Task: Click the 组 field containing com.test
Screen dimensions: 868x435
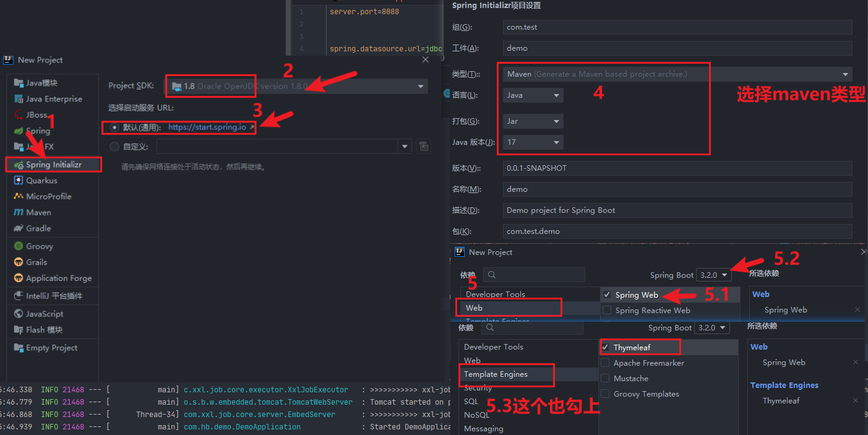Action: pos(677,27)
